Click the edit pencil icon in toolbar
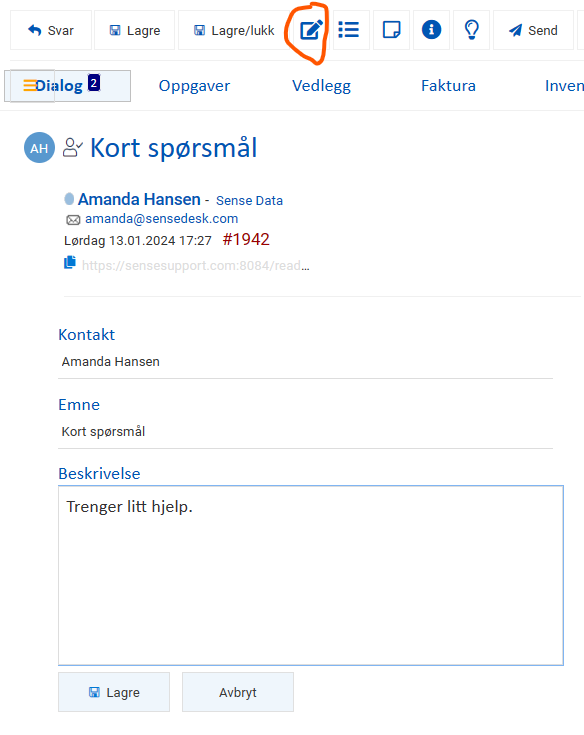The height and width of the screenshot is (735, 584). coord(312,30)
